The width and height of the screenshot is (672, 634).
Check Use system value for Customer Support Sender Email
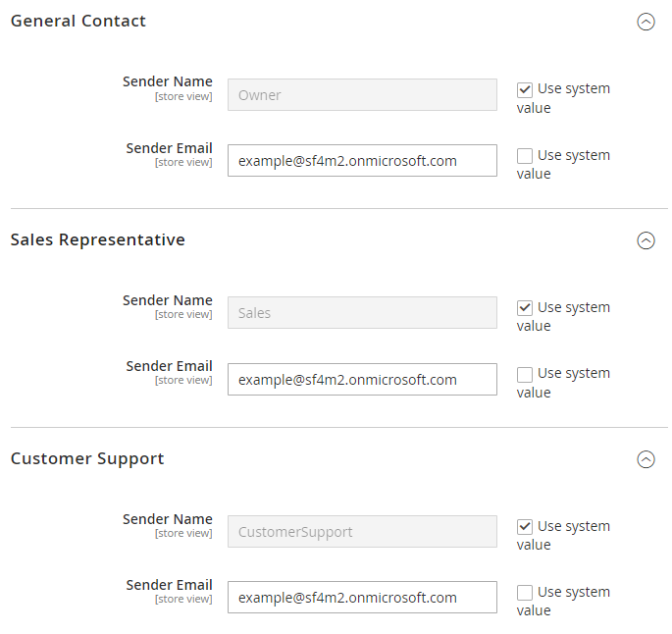tap(525, 593)
